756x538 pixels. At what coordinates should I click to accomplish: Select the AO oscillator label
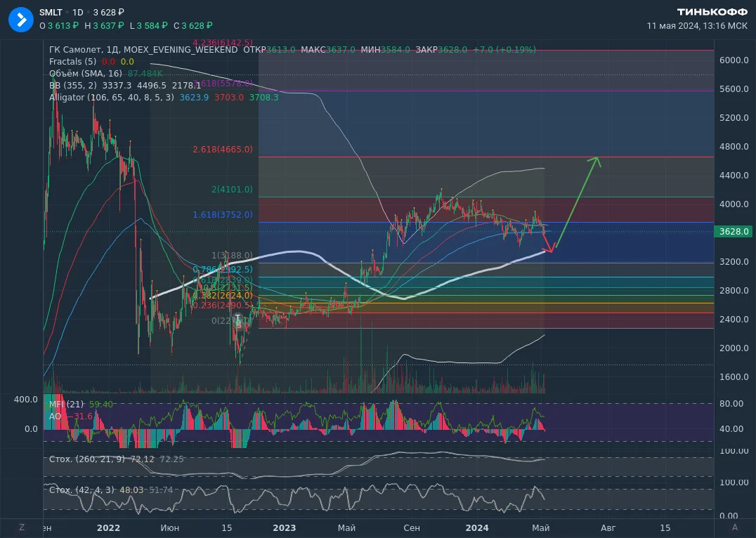(55, 416)
